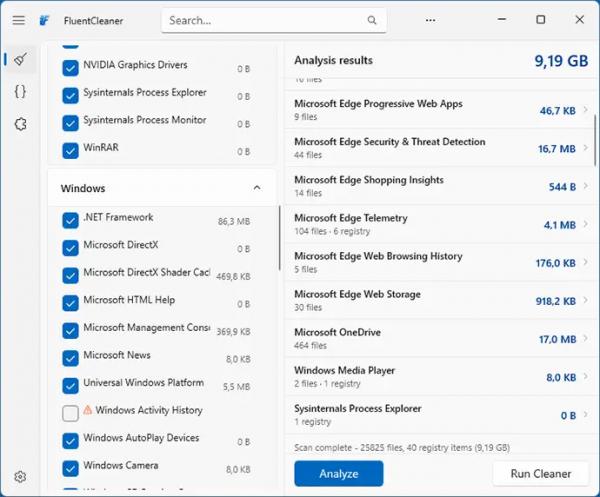Viewport: 600px width, 497px height.
Task: Select the cleaner broom sidebar tab
Action: [x=20, y=59]
